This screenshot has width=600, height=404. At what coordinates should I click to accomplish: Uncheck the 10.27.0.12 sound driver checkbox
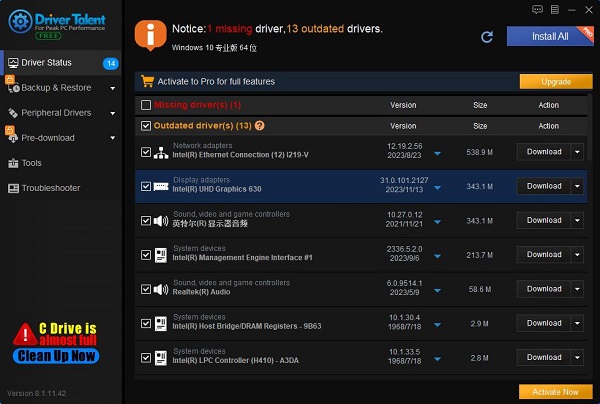click(x=146, y=220)
